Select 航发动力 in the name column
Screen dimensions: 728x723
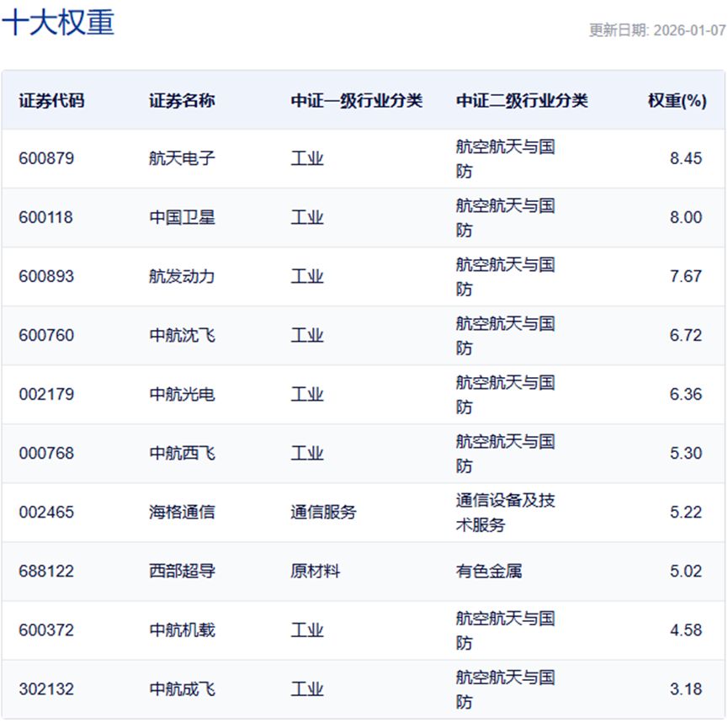pos(182,276)
